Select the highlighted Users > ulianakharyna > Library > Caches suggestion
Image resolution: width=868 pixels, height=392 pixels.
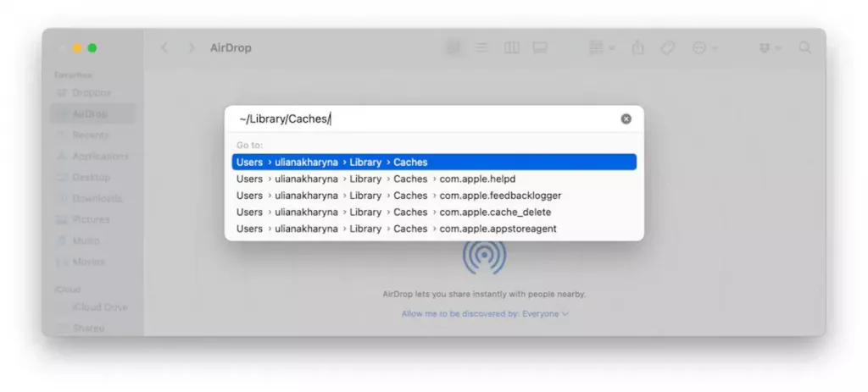click(434, 162)
